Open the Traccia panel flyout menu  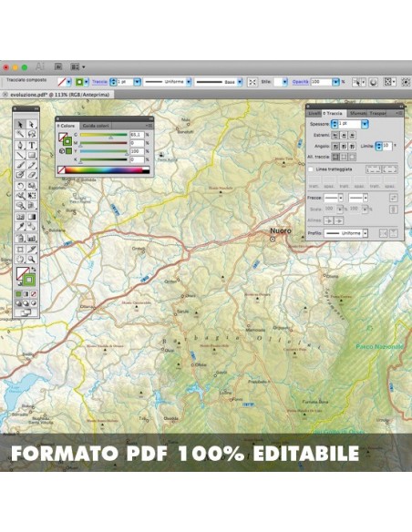coord(399,113)
